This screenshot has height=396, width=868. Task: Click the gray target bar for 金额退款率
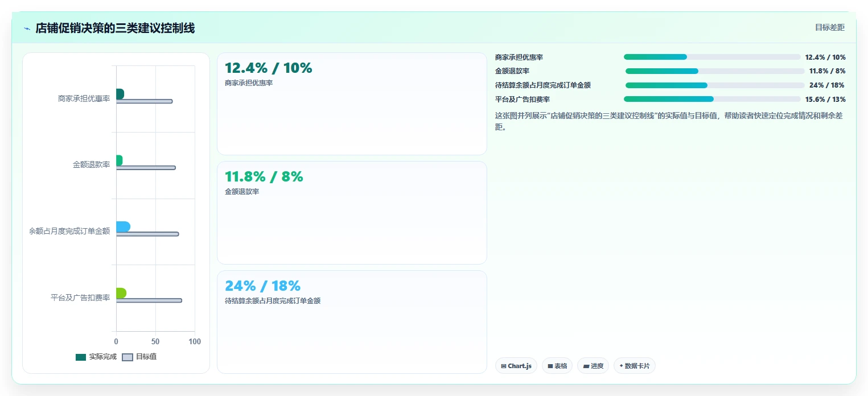(146, 168)
